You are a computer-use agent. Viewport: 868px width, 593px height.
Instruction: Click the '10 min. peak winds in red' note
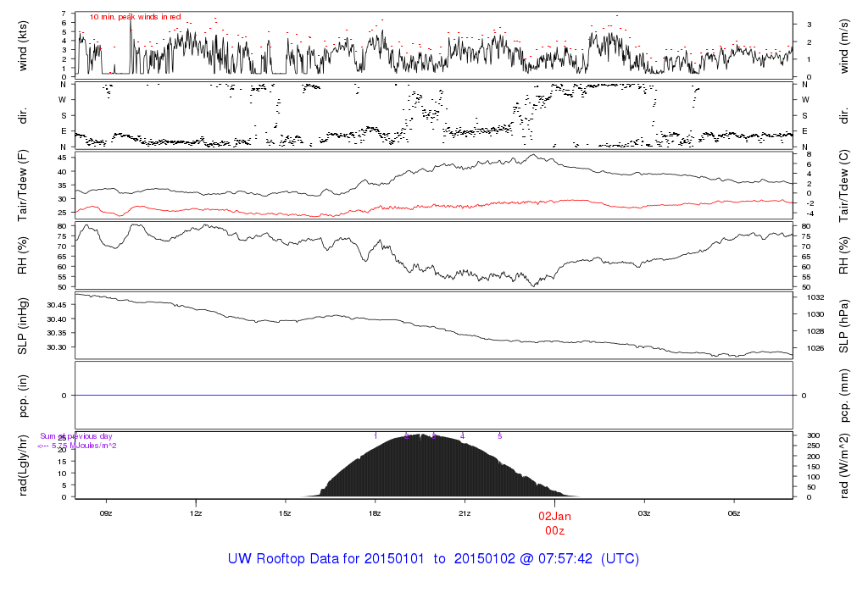(135, 17)
